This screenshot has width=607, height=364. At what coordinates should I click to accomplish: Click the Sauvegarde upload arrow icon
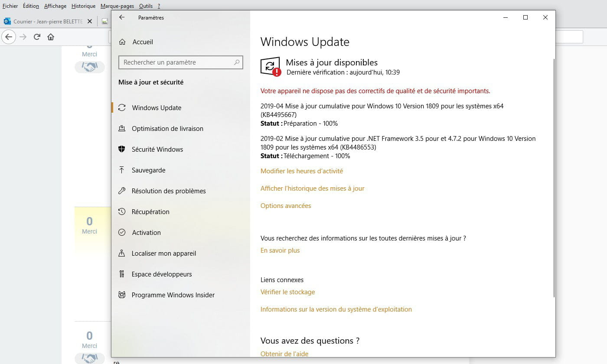[x=122, y=170]
